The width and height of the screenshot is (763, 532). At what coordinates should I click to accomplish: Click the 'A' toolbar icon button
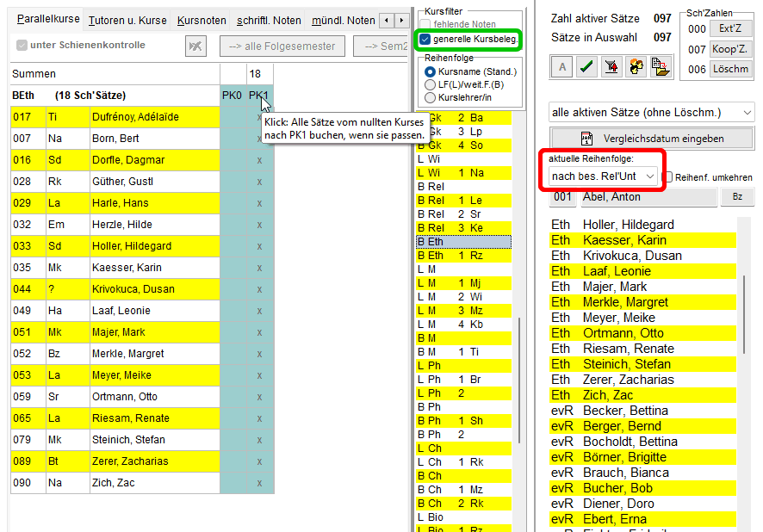[561, 67]
